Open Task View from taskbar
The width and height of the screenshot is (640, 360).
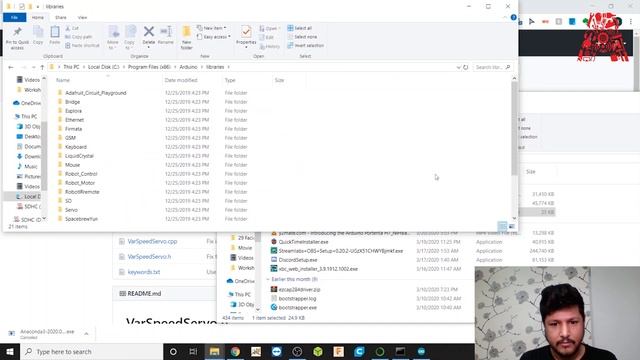click(193, 351)
